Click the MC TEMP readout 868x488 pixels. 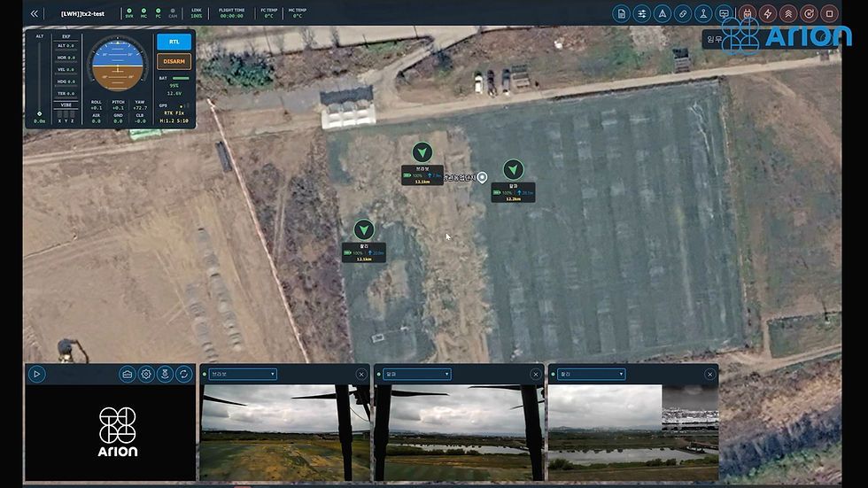pyautogui.click(x=298, y=13)
